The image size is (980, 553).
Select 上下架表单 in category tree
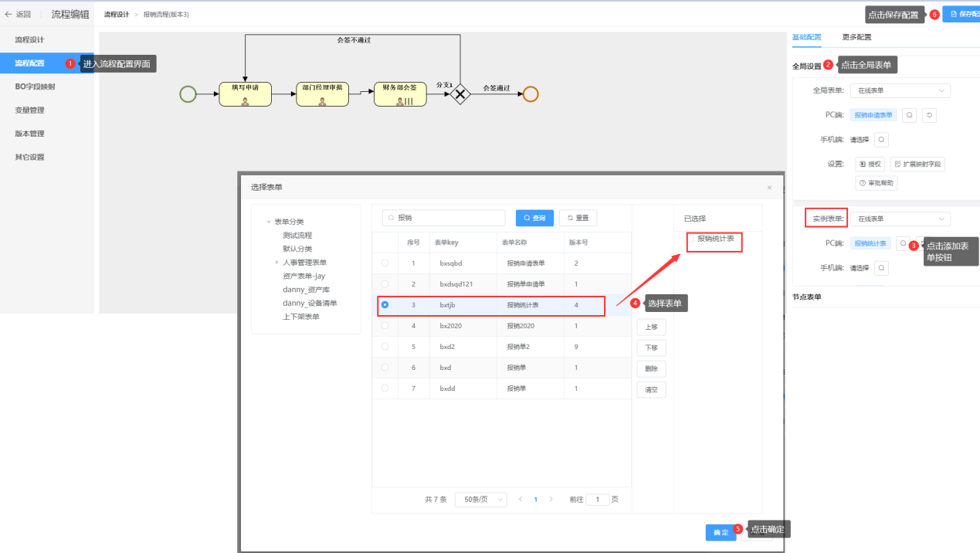pyautogui.click(x=301, y=317)
